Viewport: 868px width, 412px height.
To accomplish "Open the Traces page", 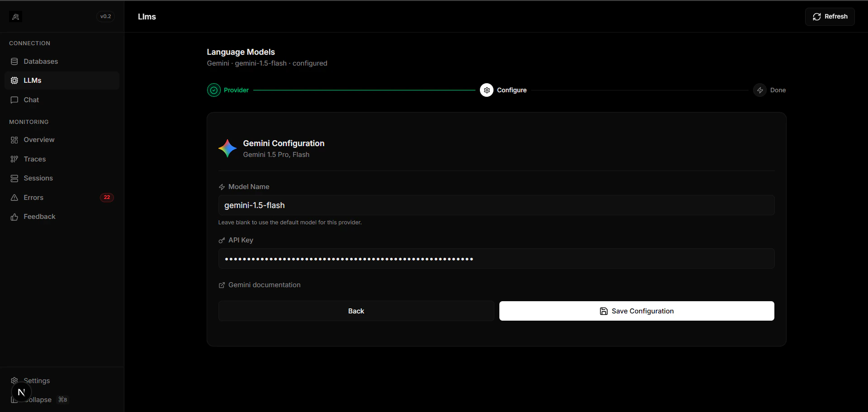I will (62, 159).
